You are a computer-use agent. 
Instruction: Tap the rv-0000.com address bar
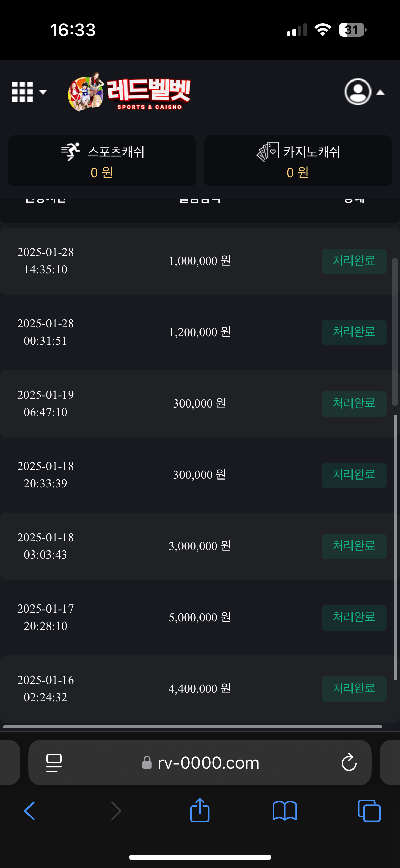tap(208, 763)
